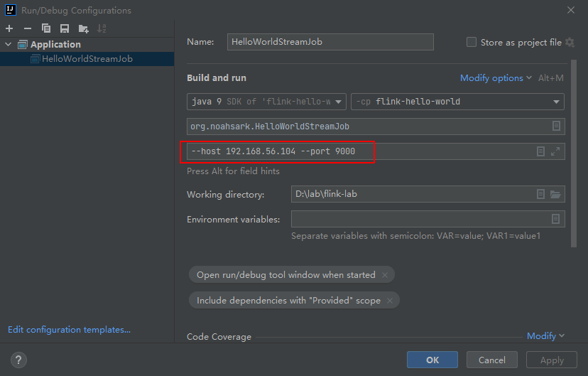Click the Name input field
This screenshot has height=376, width=588.
[x=330, y=42]
